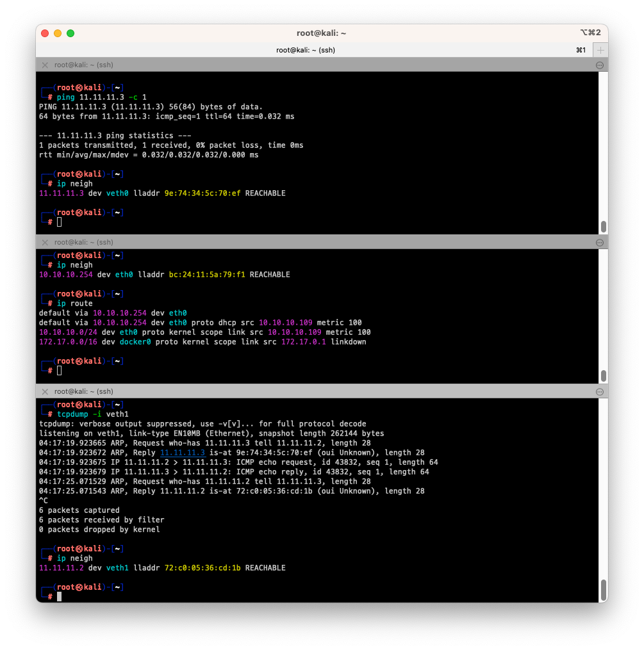Click the 'tcpdump -i veth1' command
Image resolution: width=644 pixels, height=650 pixels.
(93, 414)
